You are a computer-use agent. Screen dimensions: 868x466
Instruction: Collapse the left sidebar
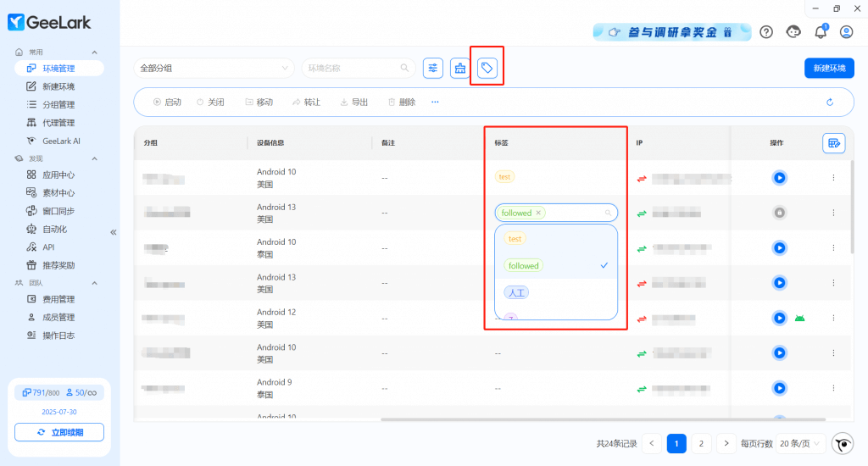click(114, 232)
